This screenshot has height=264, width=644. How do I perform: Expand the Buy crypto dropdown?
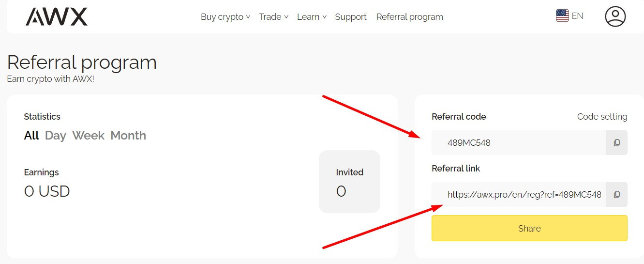click(225, 17)
